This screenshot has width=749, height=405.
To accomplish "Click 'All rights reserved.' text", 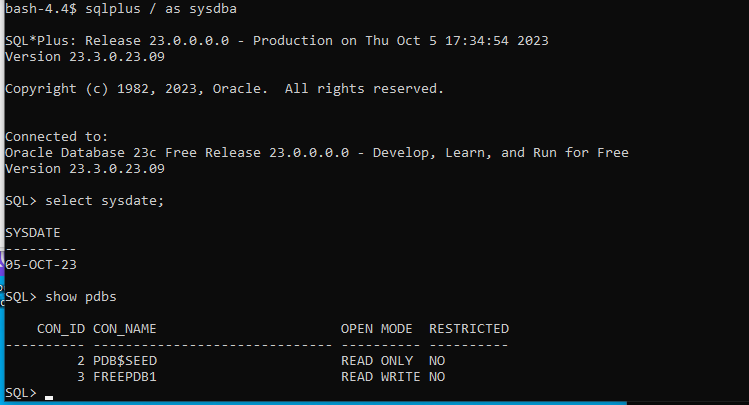I will [364, 89].
